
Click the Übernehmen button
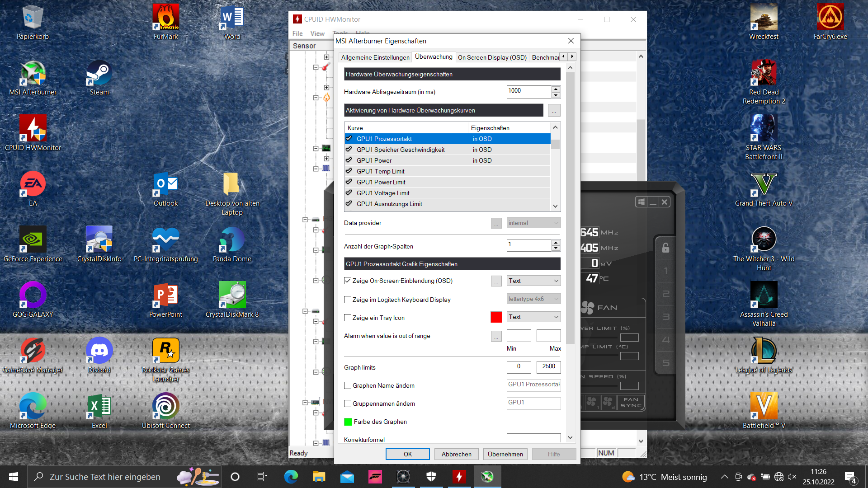tap(505, 454)
